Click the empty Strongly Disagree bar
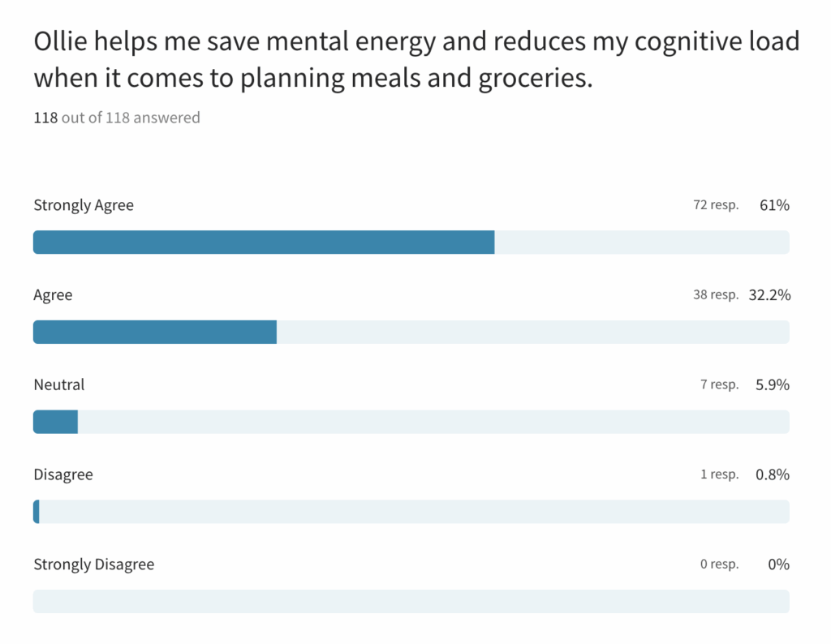Image resolution: width=831 pixels, height=644 pixels. (x=411, y=601)
